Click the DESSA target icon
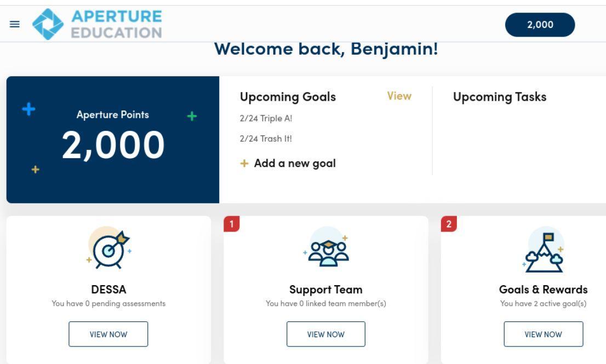The width and height of the screenshot is (606, 364). click(x=107, y=248)
